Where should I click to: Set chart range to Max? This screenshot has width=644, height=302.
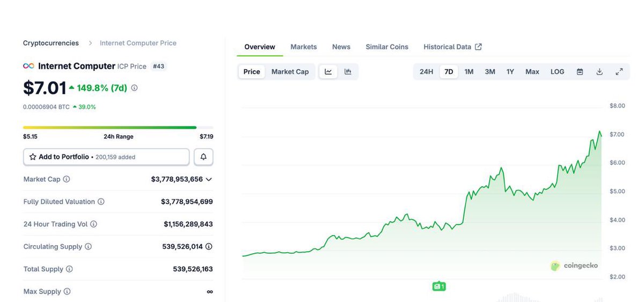(x=532, y=72)
